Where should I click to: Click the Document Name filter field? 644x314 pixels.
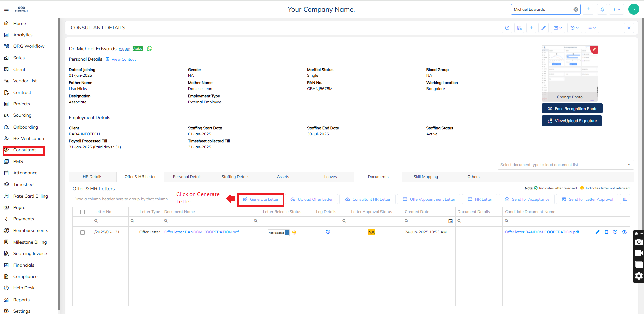(x=208, y=221)
